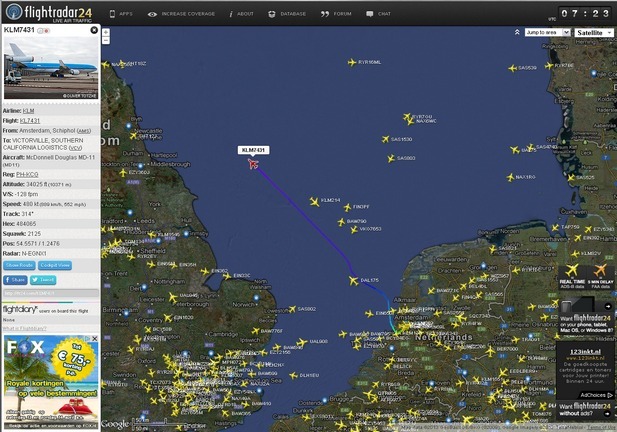This screenshot has height=432, width=617.
Task: Collapse the map controls with double-chevron
Action: pos(517,32)
